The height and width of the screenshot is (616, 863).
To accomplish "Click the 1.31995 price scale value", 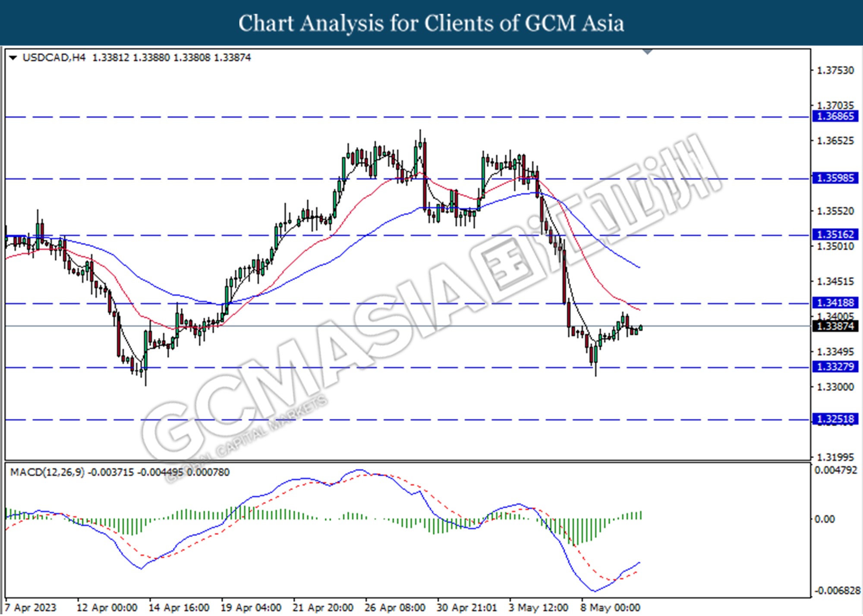I will (x=835, y=457).
